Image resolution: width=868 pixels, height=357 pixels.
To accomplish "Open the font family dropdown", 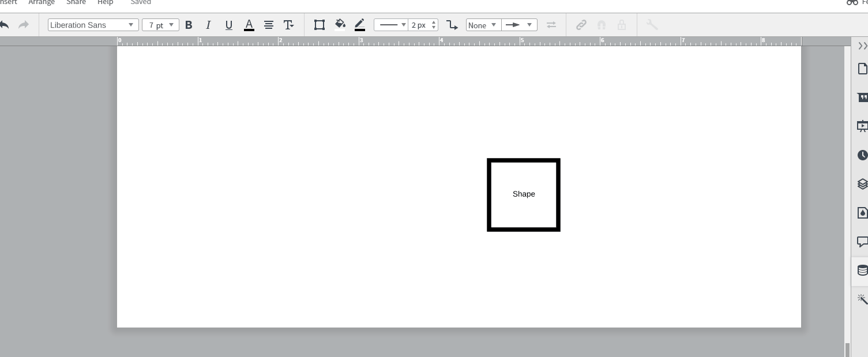I will click(131, 25).
